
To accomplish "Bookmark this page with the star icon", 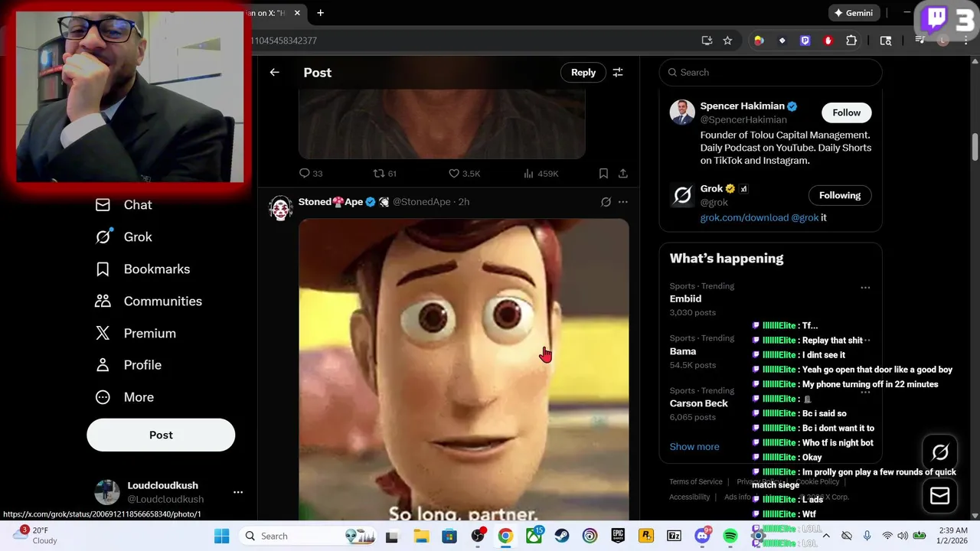I will click(727, 41).
